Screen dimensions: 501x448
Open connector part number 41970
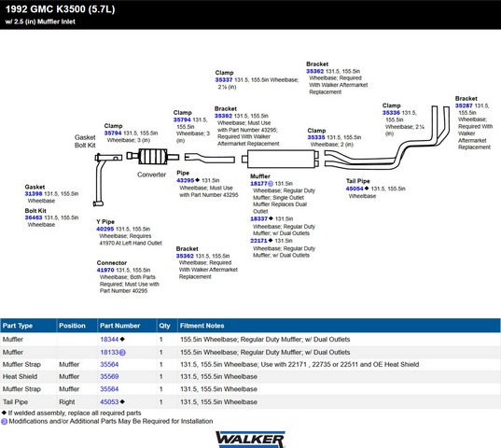(x=105, y=270)
